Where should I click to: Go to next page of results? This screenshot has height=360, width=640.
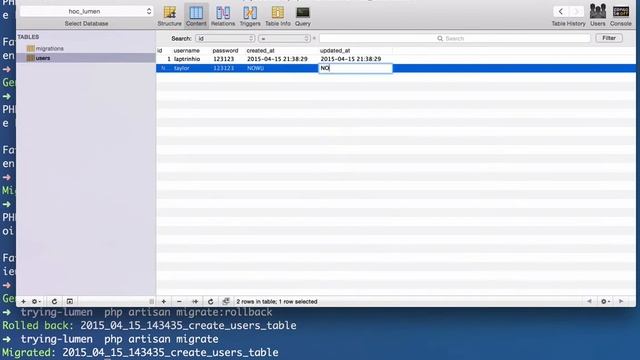point(621,302)
